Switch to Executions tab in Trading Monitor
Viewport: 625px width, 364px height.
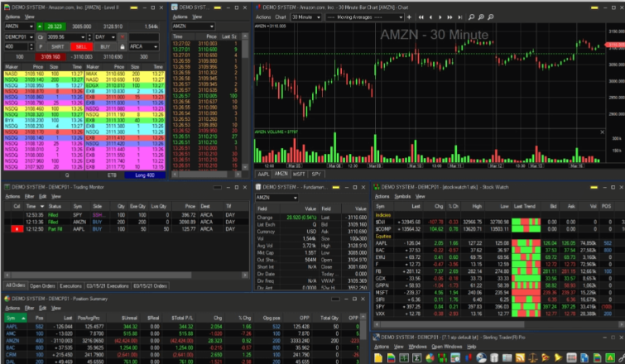pos(70,286)
